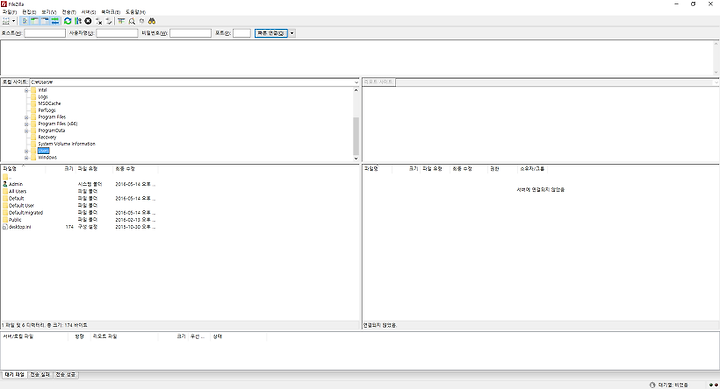Expand the Windows folder node
Screen dimensions: 720x389
[26, 158]
